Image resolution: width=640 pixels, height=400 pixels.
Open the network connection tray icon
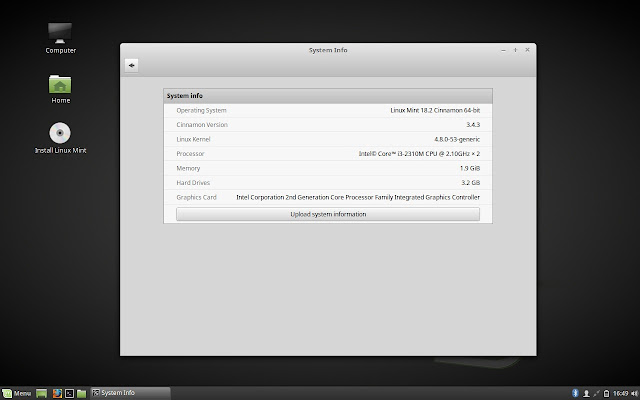[x=597, y=393]
